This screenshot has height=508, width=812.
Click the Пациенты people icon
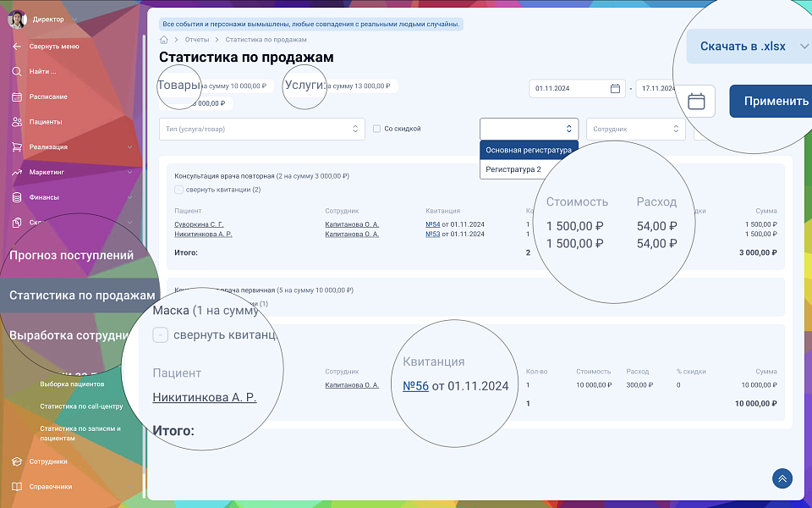[16, 122]
